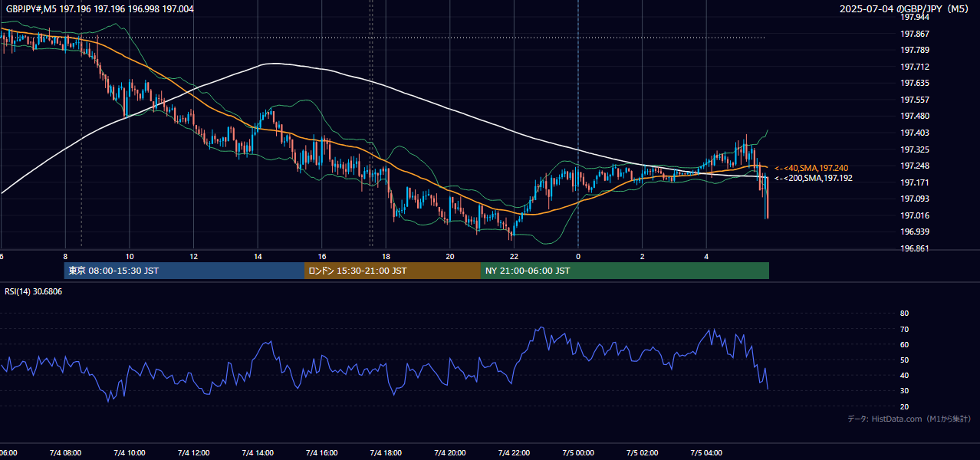Image resolution: width=980 pixels, height=460 pixels.
Task: Click hour label 8 under price chart
Action: pos(65,256)
